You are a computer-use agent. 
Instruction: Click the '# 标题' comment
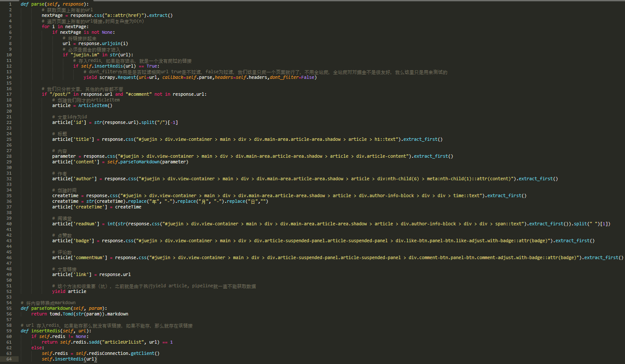60,133
